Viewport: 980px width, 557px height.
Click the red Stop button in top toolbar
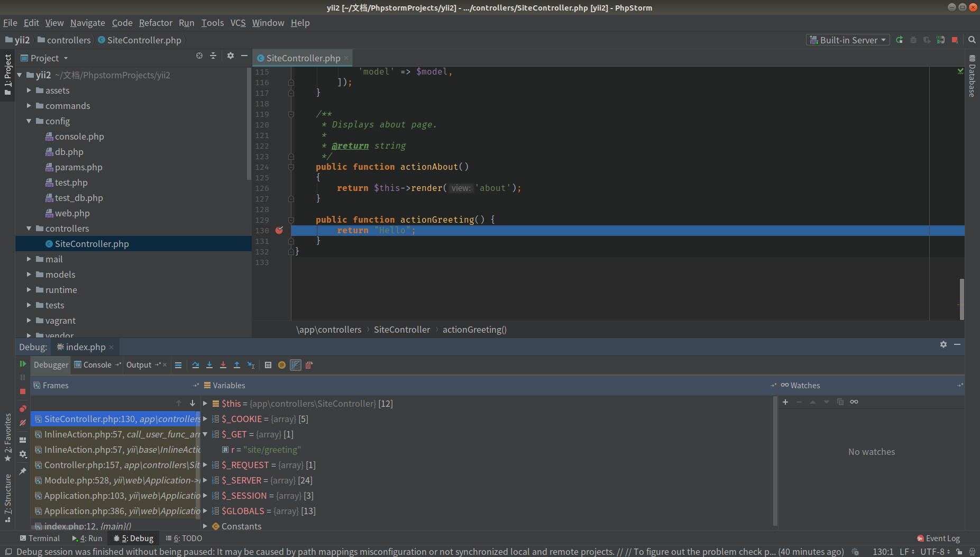tap(955, 40)
